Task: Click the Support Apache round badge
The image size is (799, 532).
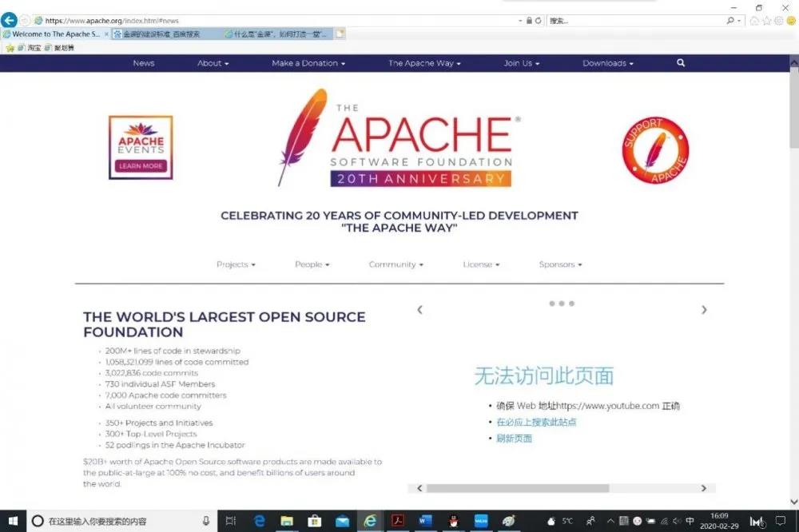Action: click(655, 150)
